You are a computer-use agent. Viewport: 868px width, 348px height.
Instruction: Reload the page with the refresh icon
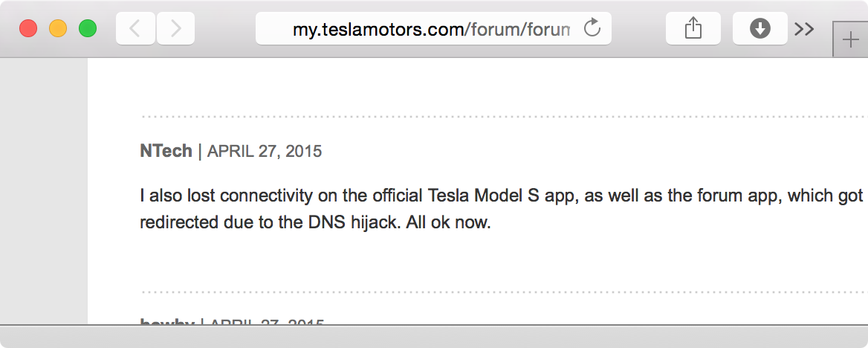[592, 28]
